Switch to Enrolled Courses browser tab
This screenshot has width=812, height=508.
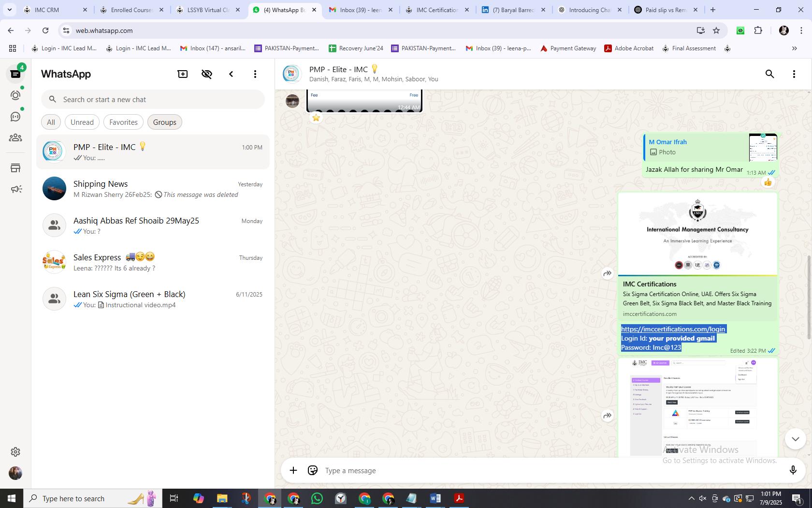(130, 10)
